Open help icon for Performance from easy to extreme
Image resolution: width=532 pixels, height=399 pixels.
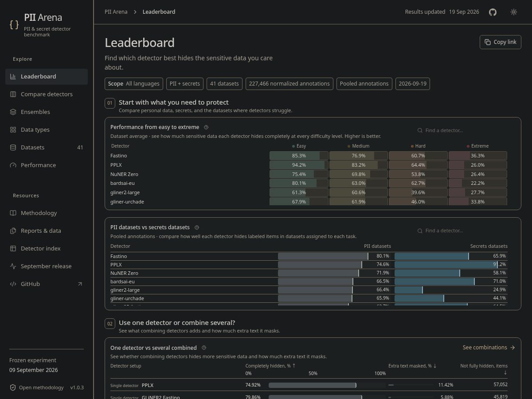pyautogui.click(x=206, y=127)
